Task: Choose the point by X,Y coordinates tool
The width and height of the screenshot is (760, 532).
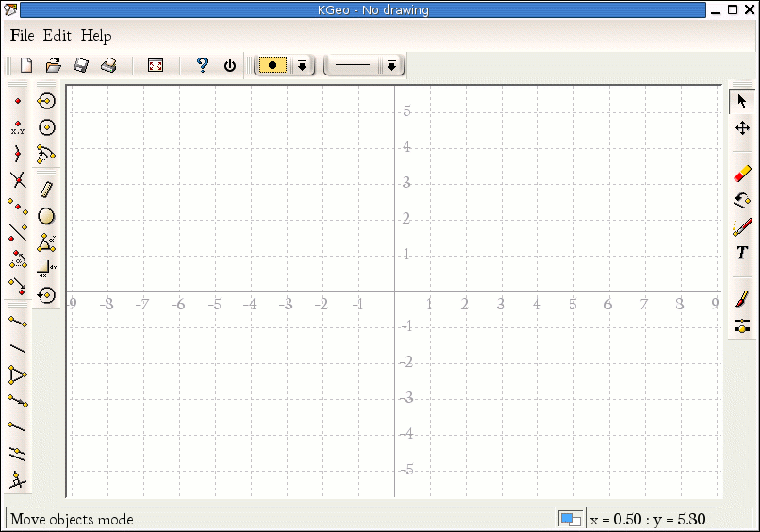Action: coord(18,127)
